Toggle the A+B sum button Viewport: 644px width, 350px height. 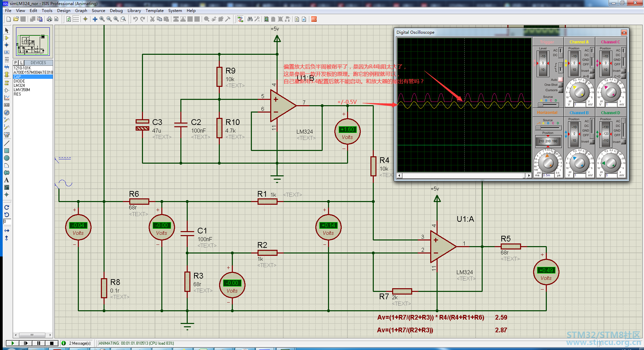click(592, 76)
